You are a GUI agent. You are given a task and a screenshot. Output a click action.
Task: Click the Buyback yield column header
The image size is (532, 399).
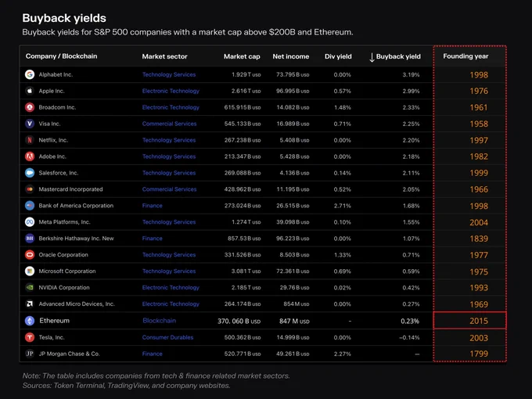[398, 56]
